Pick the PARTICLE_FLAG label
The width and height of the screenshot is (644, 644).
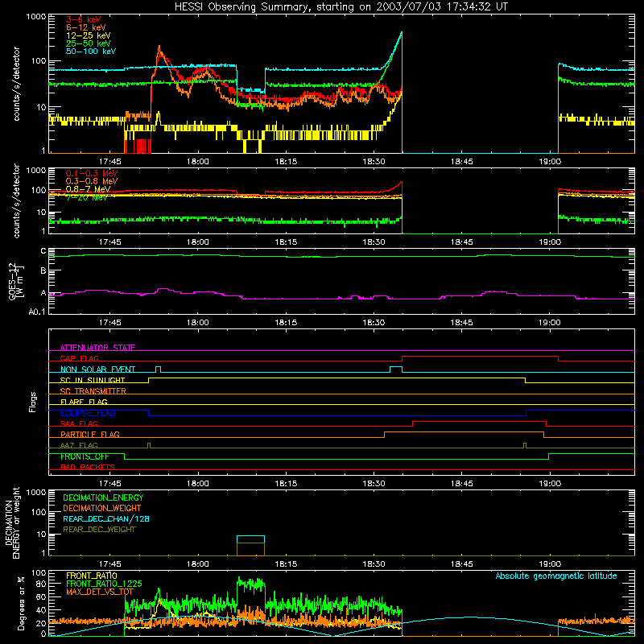click(x=90, y=434)
